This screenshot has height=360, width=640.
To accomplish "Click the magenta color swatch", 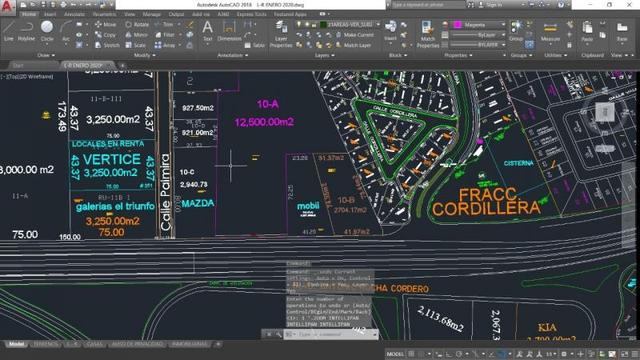I will click(458, 25).
